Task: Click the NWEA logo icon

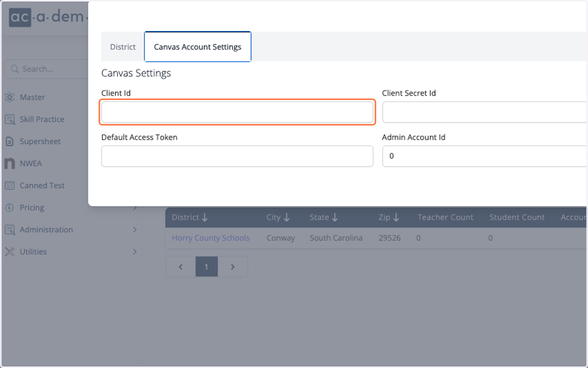Action: (x=10, y=163)
